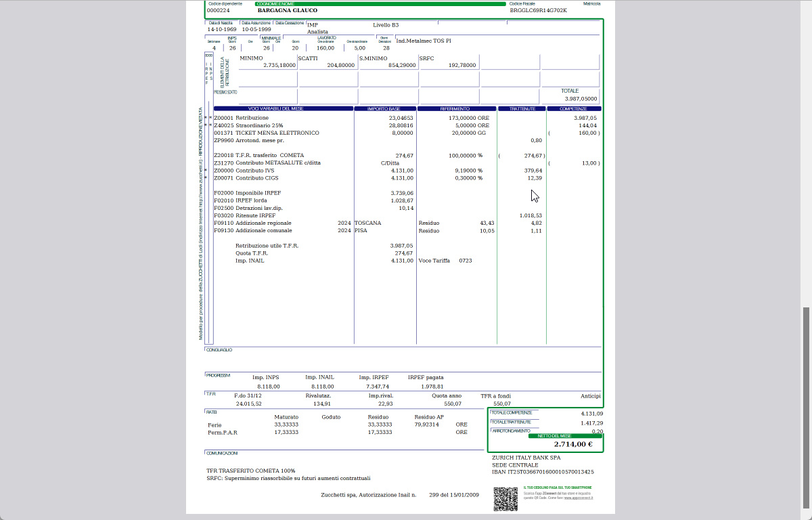Screen dimensions: 812x520
Task: Click the F03020 Ritenute IRPEF label
Action: click(244, 215)
